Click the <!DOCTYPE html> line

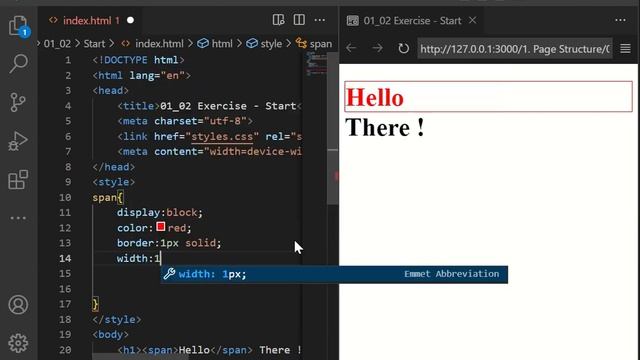click(138, 60)
